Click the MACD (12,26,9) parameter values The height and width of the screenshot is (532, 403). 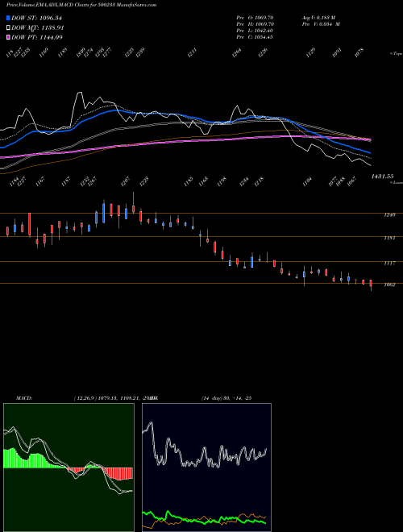click(x=114, y=398)
